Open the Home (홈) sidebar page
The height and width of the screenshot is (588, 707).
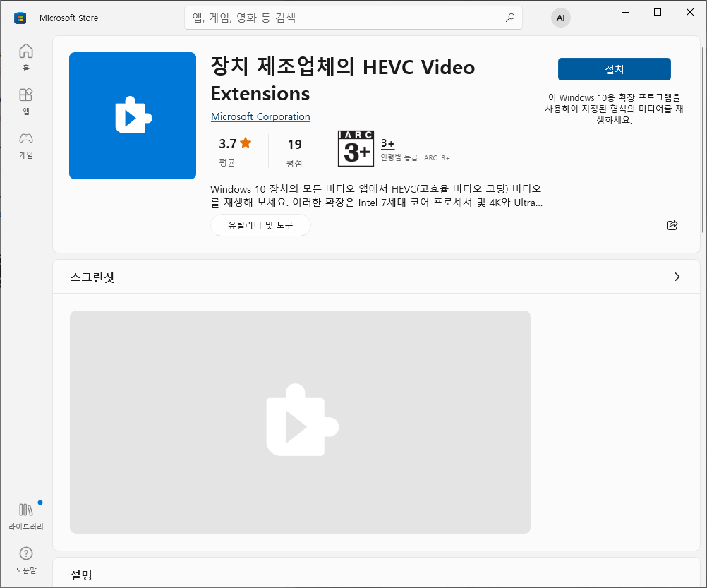[25, 57]
